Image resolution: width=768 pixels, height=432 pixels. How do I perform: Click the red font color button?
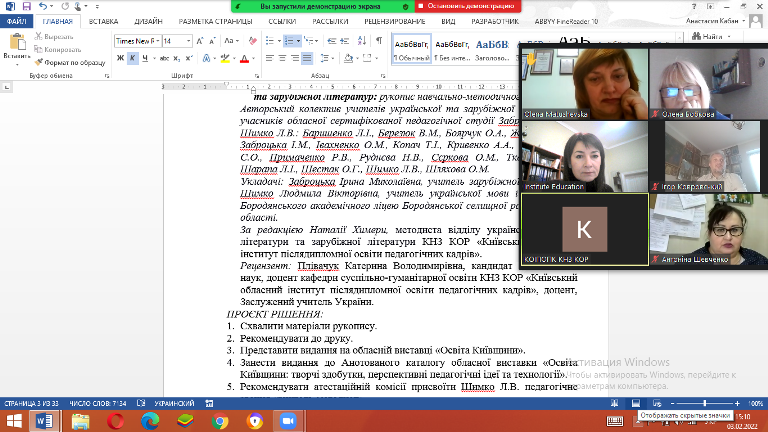point(244,58)
